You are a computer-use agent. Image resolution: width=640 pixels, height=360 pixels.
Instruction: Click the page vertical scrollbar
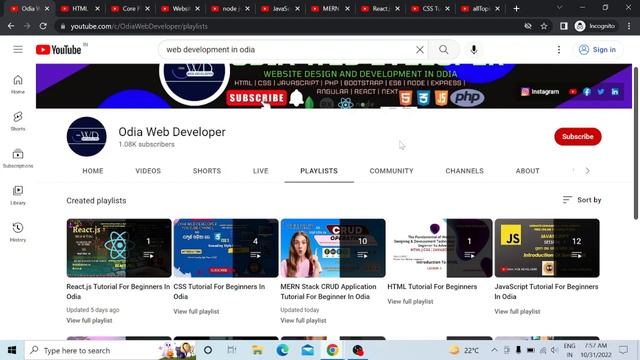(x=636, y=143)
